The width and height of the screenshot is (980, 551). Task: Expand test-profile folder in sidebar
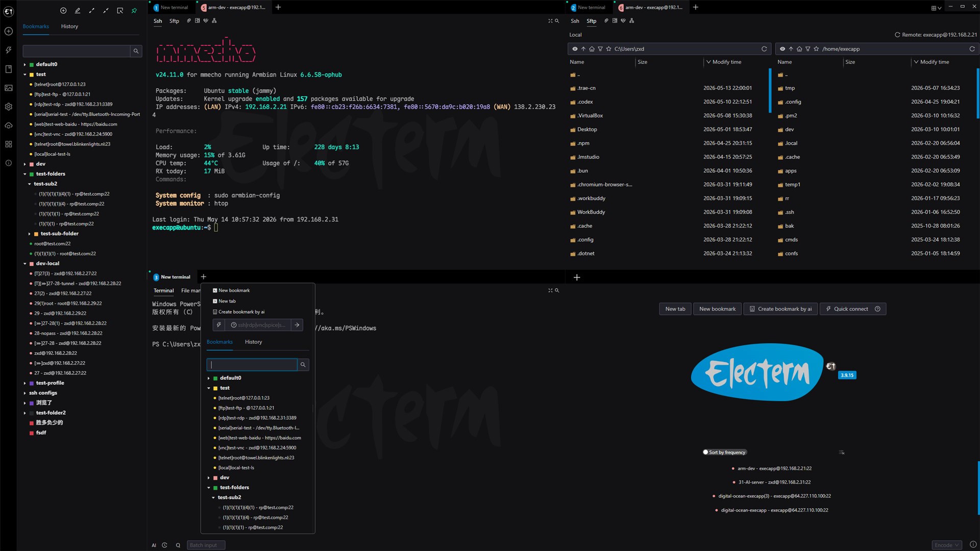[24, 383]
